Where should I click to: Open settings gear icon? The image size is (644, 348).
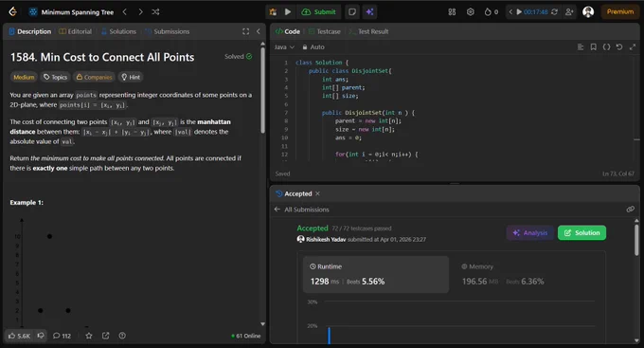[x=471, y=12]
